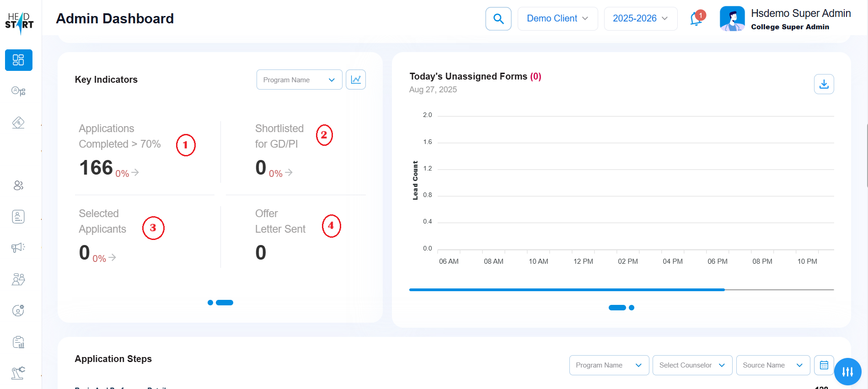Open the 2025-2026 session dropdown

[x=640, y=19]
